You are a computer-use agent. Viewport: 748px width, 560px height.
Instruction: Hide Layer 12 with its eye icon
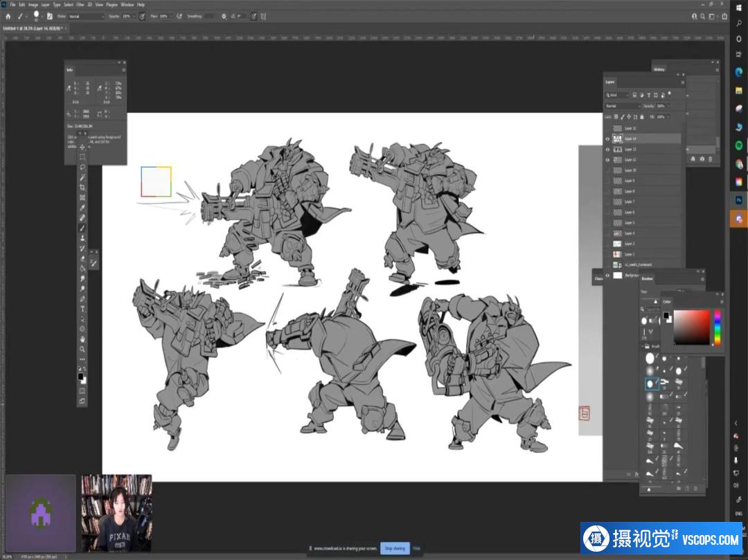pyautogui.click(x=607, y=160)
